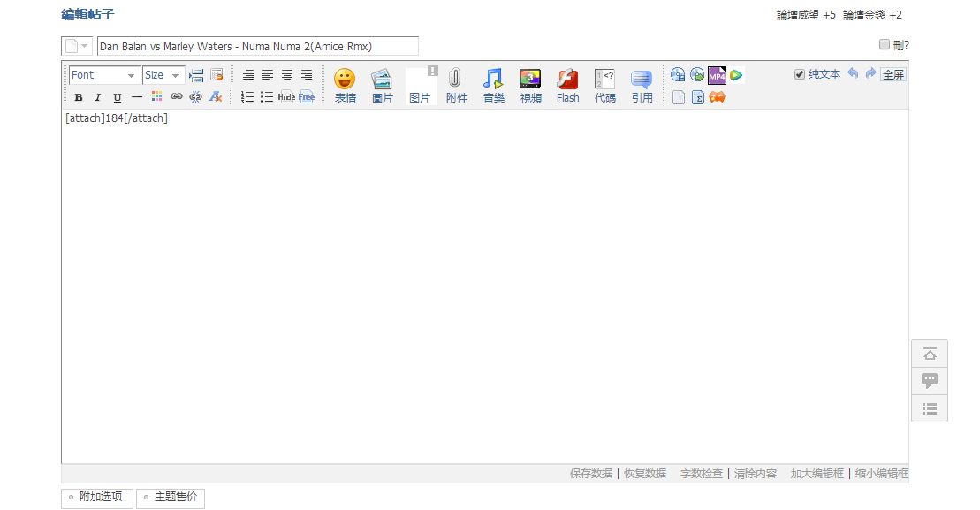980x510 pixels.
Task: Check the 刪 delete checkbox
Action: click(x=885, y=44)
